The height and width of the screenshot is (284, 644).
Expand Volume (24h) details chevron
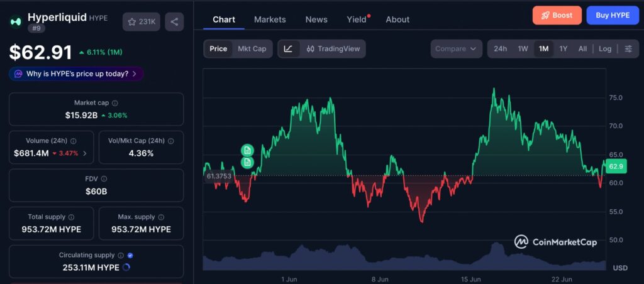tap(85, 153)
